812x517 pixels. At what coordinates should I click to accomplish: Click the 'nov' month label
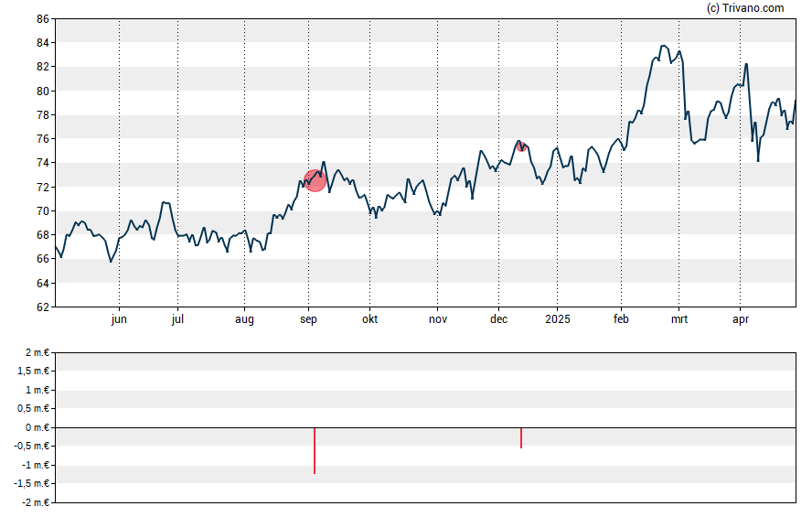tap(438, 319)
